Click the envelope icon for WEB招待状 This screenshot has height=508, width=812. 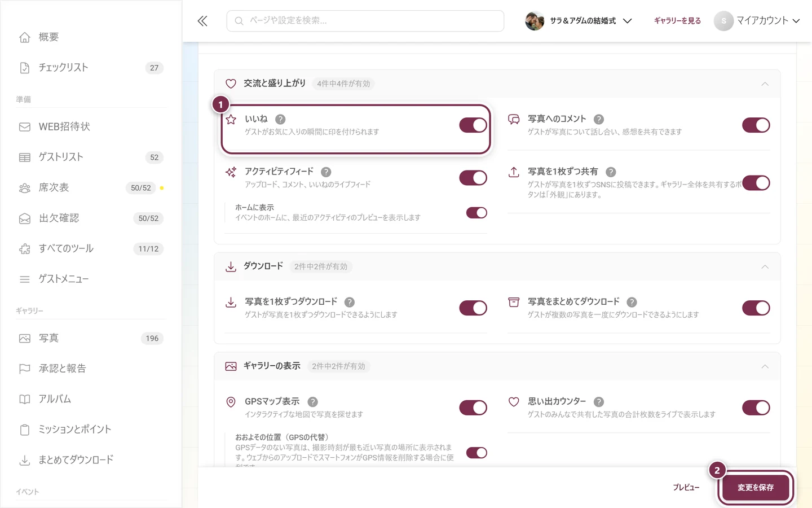tap(25, 127)
